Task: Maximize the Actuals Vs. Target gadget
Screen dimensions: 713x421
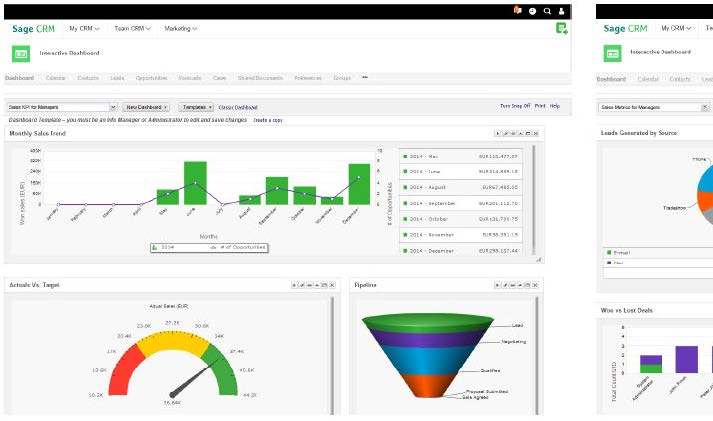Action: (x=325, y=285)
